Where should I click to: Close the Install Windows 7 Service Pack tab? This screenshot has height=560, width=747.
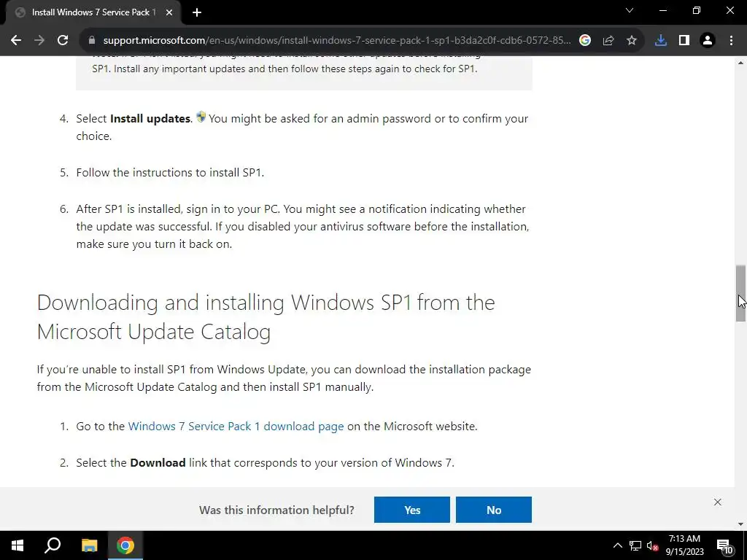point(169,12)
